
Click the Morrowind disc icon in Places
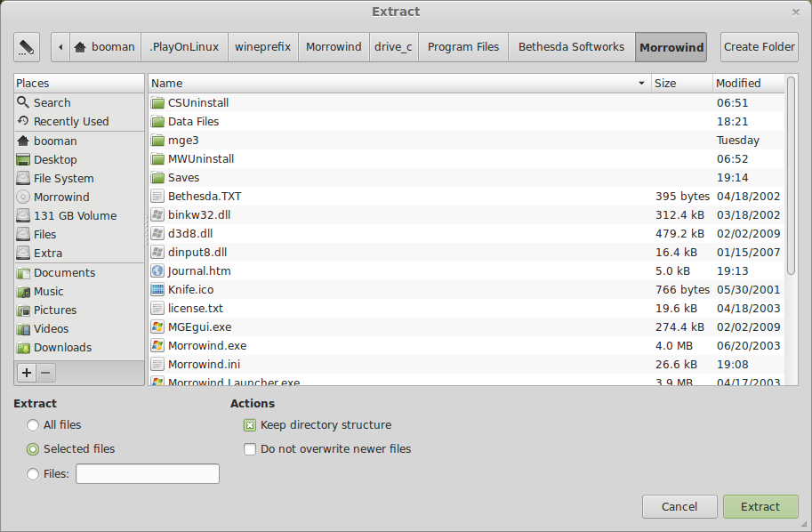[23, 197]
